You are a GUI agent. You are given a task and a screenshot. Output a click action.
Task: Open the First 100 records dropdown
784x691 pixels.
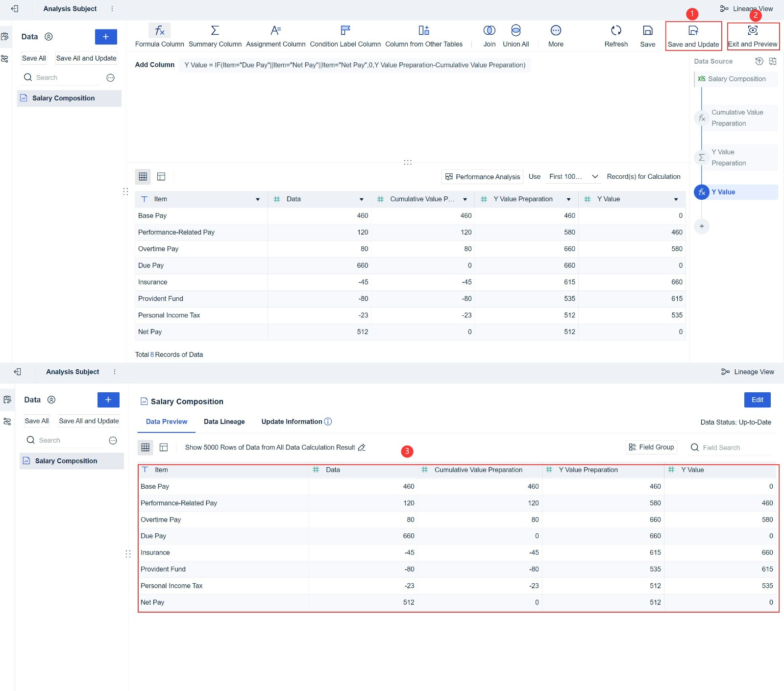coord(572,177)
